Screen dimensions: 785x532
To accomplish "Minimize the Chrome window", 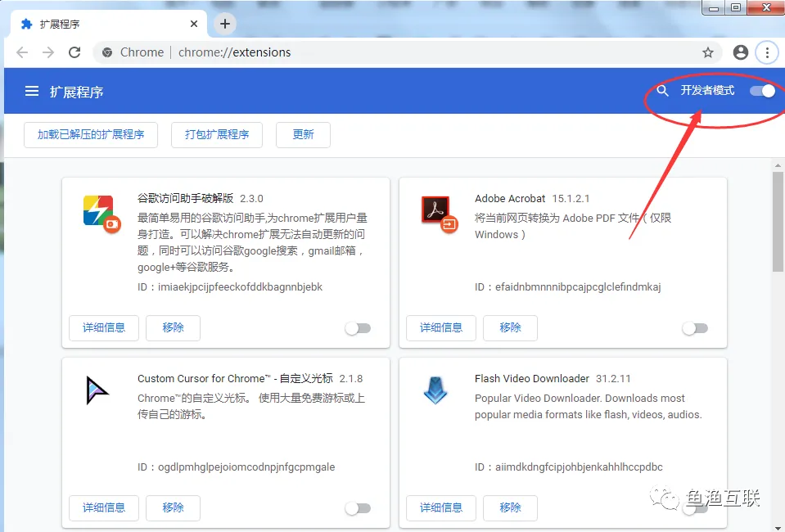I will 714,7.
